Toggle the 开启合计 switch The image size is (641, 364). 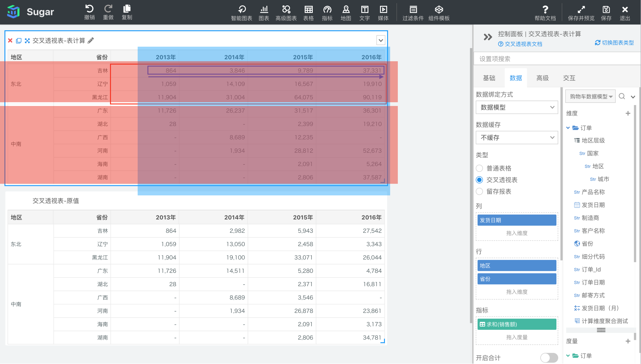click(549, 358)
